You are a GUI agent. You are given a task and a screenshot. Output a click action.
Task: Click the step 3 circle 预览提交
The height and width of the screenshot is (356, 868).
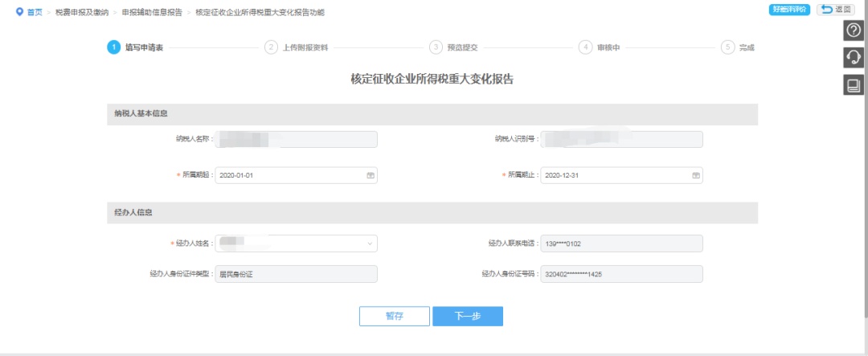[436, 47]
